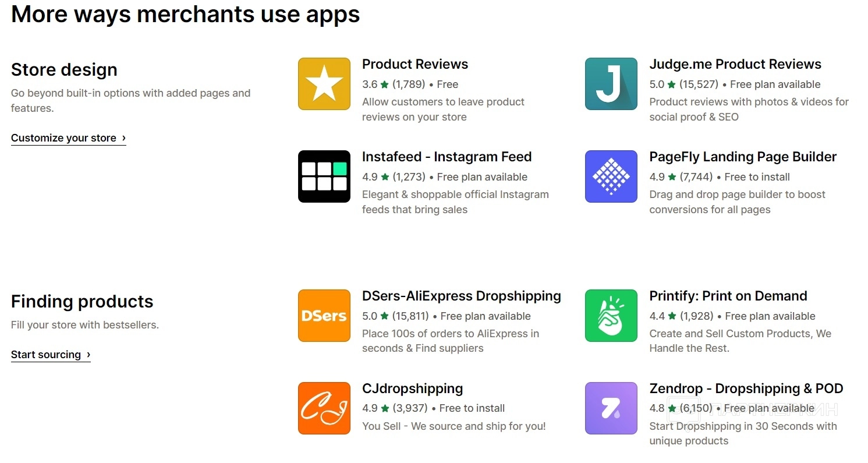The width and height of the screenshot is (868, 463).
Task: Open DSers-AliExpress Dropshipping title link
Action: click(x=461, y=296)
